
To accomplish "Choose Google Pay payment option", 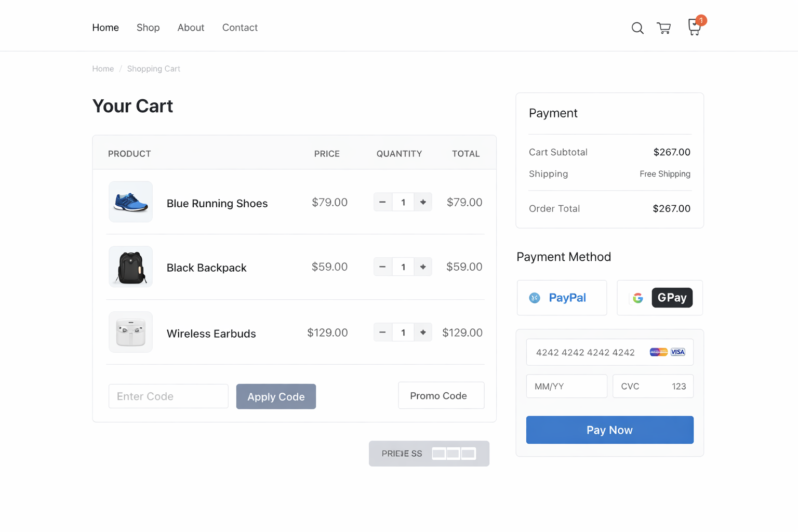I will [x=659, y=298].
